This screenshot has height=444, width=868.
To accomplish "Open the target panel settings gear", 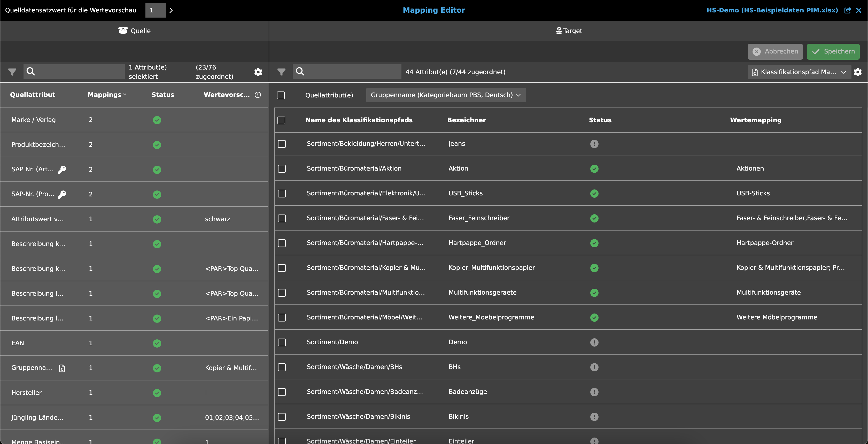I will tap(858, 72).
